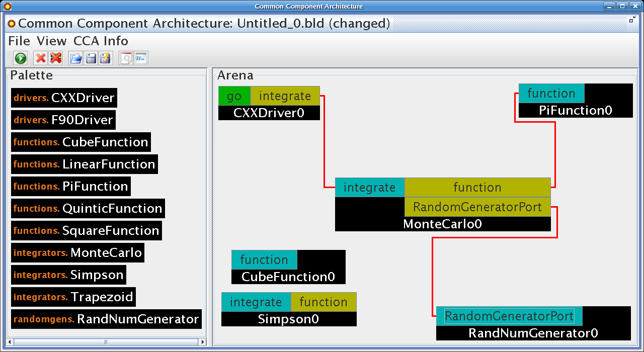Choose functions.CubeFunction from the palette

click(x=81, y=142)
